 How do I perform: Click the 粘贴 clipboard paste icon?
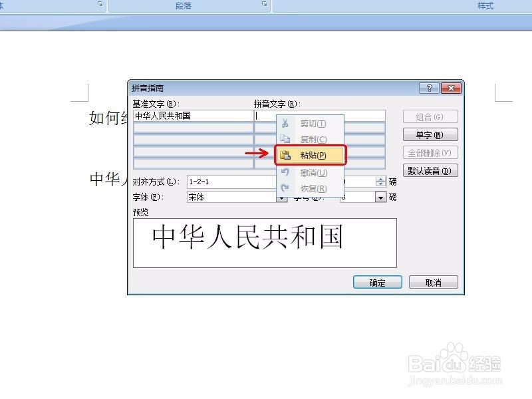click(285, 154)
